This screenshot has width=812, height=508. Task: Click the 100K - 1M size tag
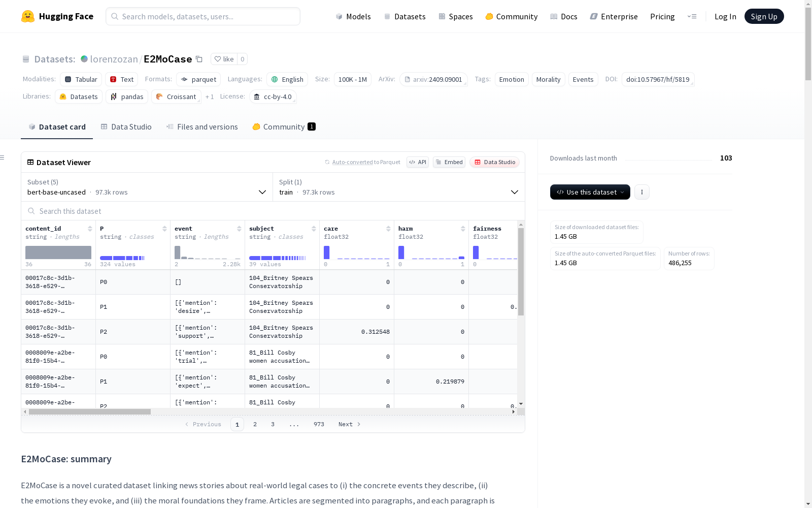click(x=353, y=79)
